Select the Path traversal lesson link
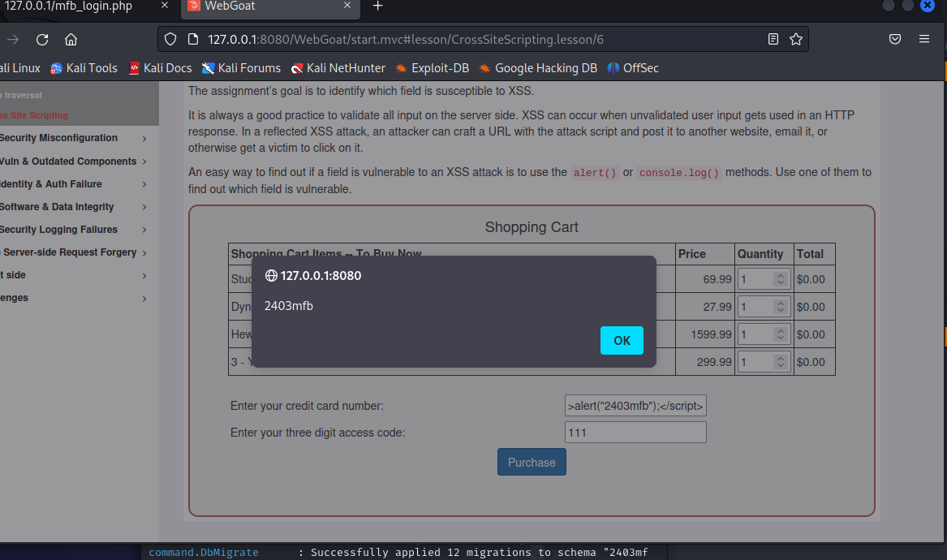 (x=22, y=96)
